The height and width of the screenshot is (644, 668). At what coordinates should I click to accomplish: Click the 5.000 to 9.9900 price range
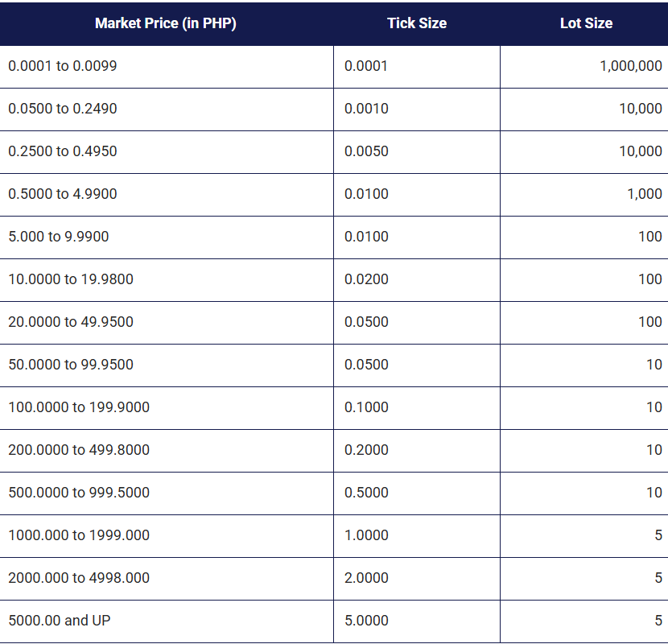59,237
